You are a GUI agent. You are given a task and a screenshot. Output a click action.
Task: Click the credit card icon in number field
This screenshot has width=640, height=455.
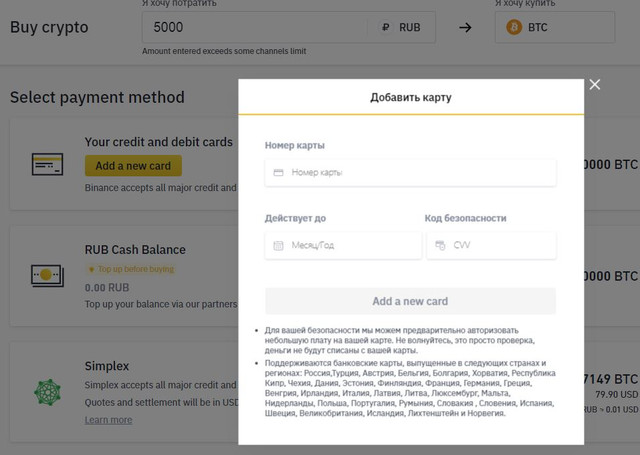pyautogui.click(x=278, y=173)
